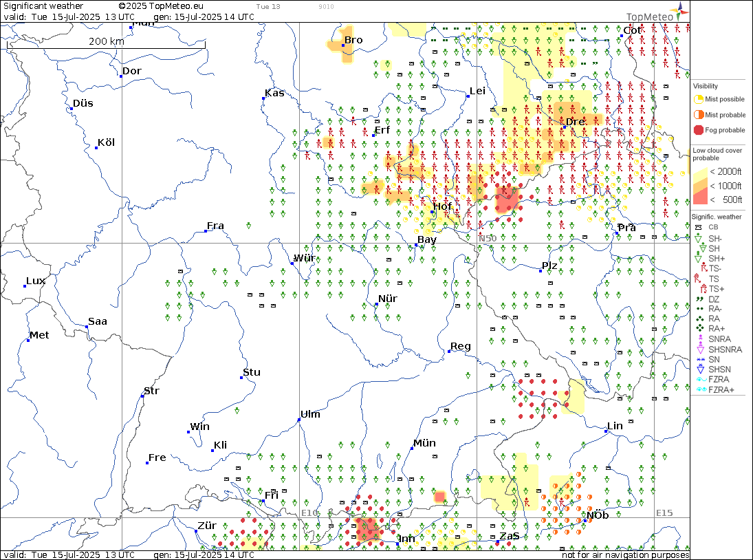Click the blue marker for Dresden (Dre)
This screenshot has width=753, height=560.
(x=565, y=127)
